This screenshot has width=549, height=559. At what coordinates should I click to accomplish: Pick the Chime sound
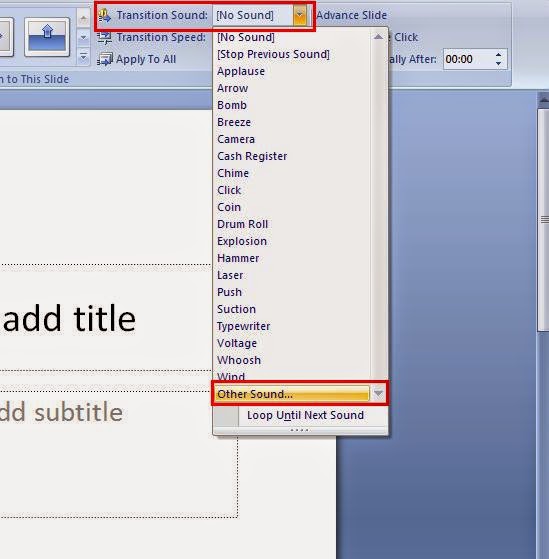pyautogui.click(x=233, y=173)
